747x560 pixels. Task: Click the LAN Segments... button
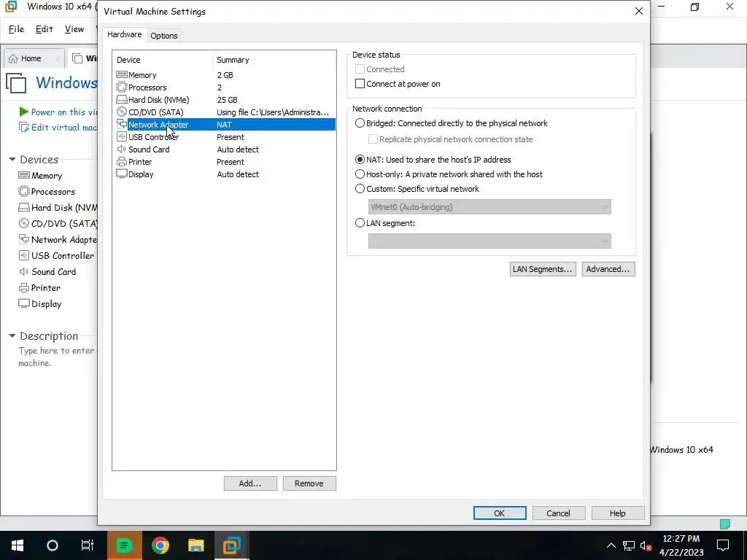point(543,269)
